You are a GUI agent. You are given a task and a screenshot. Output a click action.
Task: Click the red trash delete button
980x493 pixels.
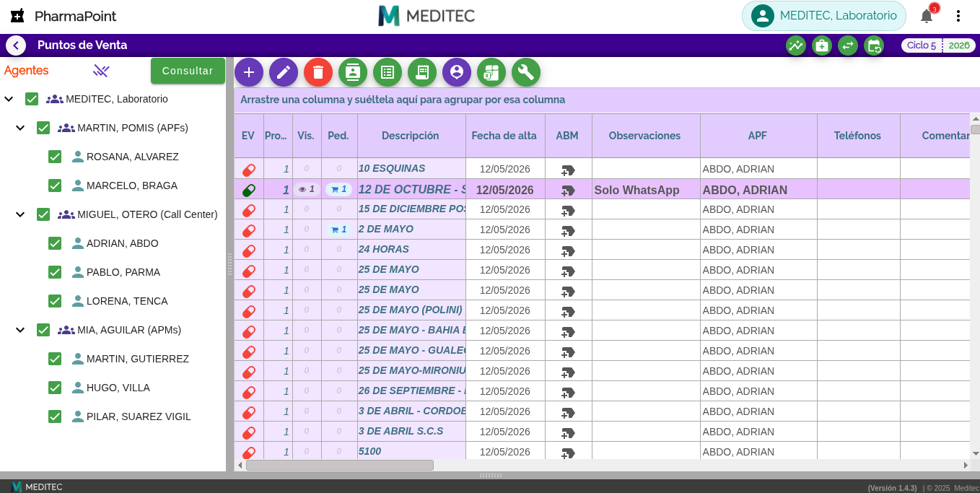pyautogui.click(x=318, y=72)
